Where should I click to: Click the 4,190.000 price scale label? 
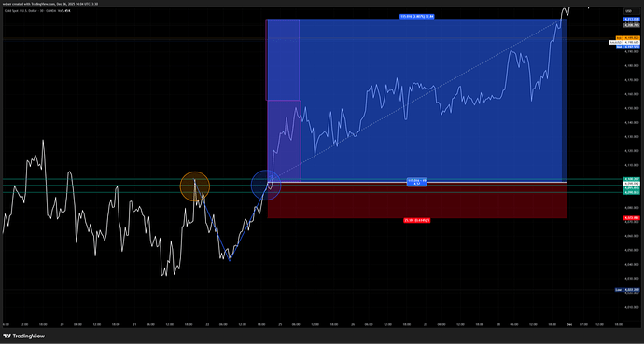[x=631, y=51]
